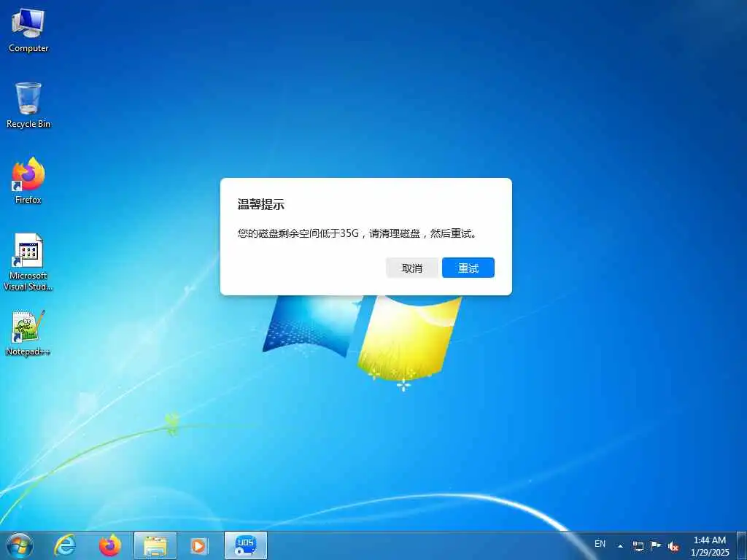Click the 温馨提示 dialog title
Viewport: 747px width, 560px height.
(x=261, y=205)
